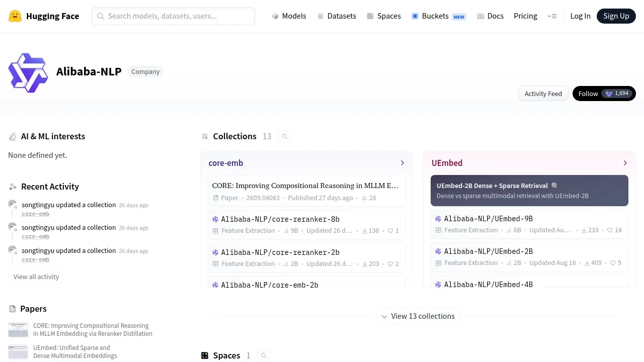
Task: Click the Datasets icon in navbar
Action: [x=320, y=16]
